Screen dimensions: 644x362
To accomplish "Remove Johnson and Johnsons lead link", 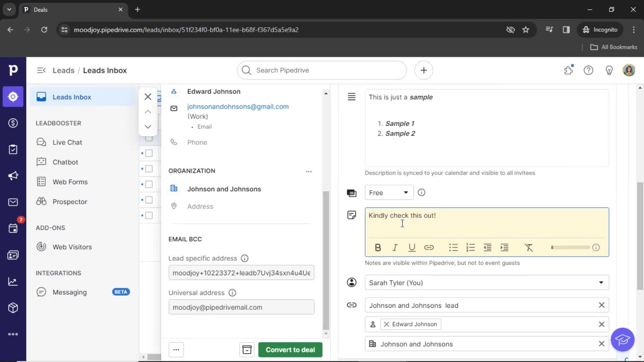I will coord(601,305).
